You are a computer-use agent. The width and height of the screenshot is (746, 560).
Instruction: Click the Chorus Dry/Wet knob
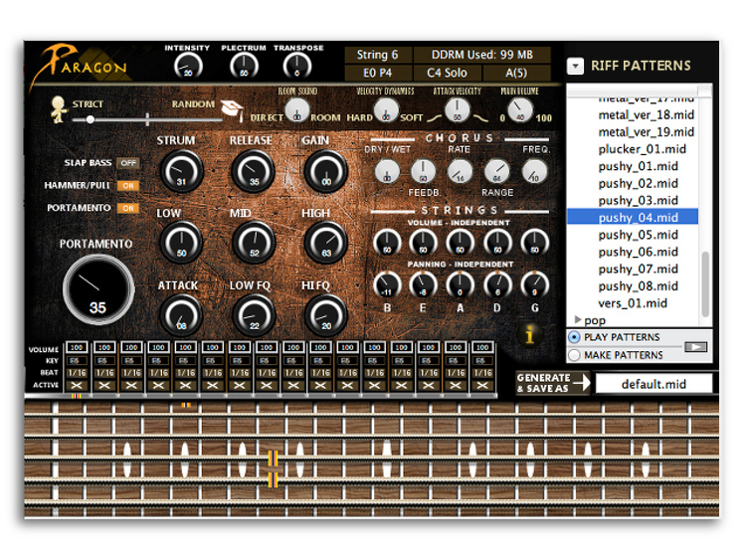click(387, 171)
